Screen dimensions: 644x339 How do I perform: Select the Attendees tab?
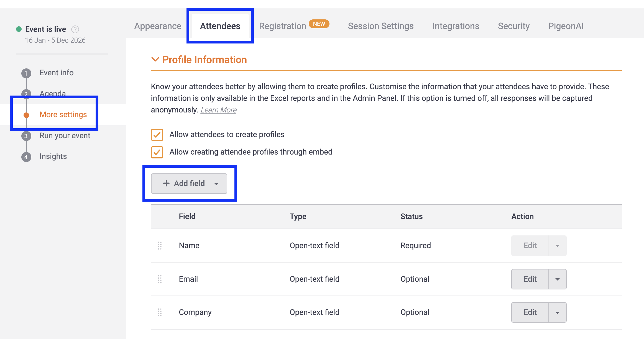click(220, 26)
